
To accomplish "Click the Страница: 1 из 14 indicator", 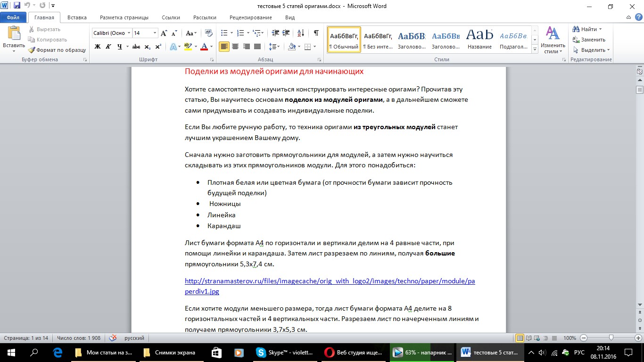I will pos(26,338).
